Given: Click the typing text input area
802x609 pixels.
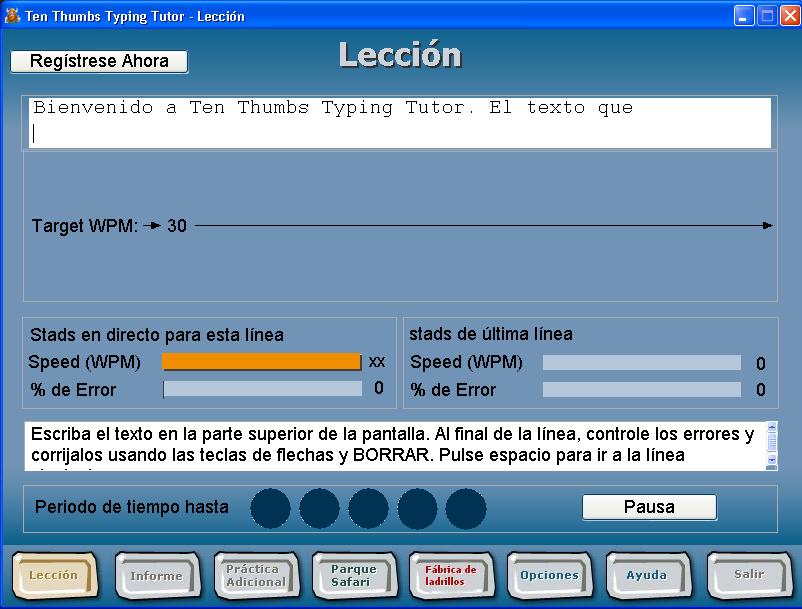Looking at the screenshot, I should [400, 123].
